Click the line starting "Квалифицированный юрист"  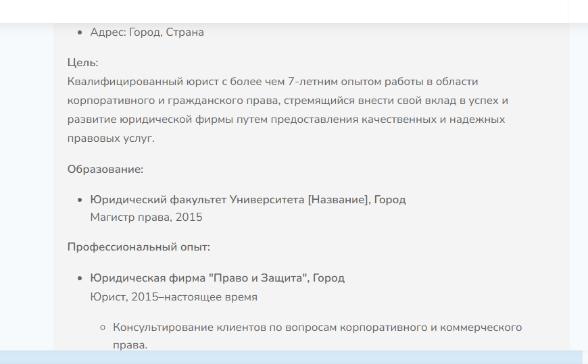[272, 82]
